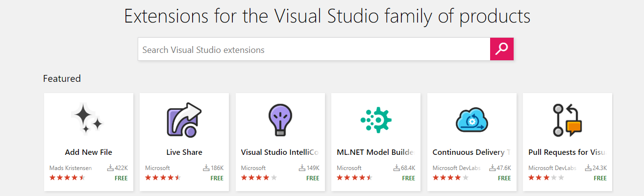Click the Continuous Delivery cloud icon
This screenshot has height=196, width=644.
471,120
